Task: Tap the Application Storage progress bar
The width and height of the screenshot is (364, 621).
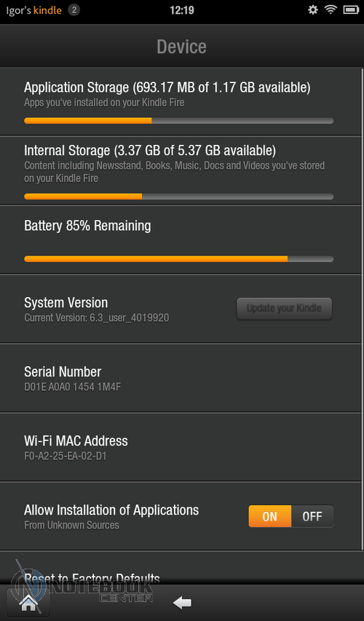Action: tap(178, 121)
